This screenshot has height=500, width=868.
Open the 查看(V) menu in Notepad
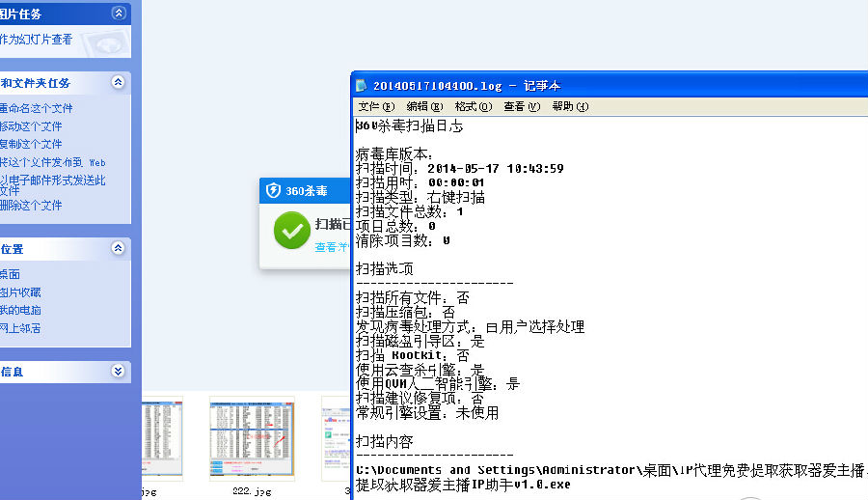coord(521,106)
